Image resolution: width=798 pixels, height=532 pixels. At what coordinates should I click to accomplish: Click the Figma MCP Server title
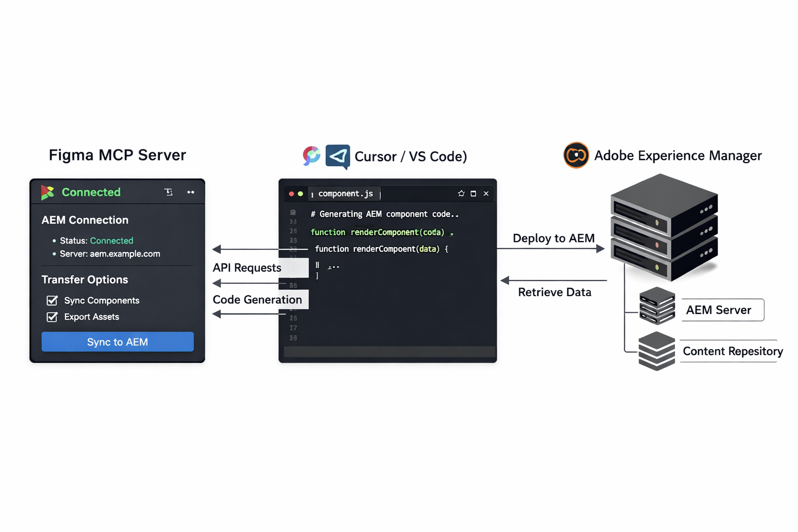point(117,155)
